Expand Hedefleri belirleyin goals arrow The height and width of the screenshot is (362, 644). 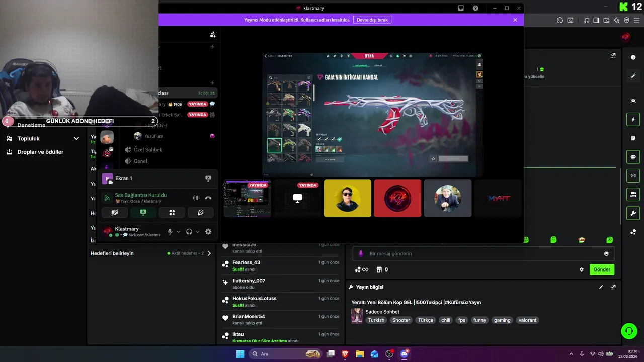click(209, 253)
